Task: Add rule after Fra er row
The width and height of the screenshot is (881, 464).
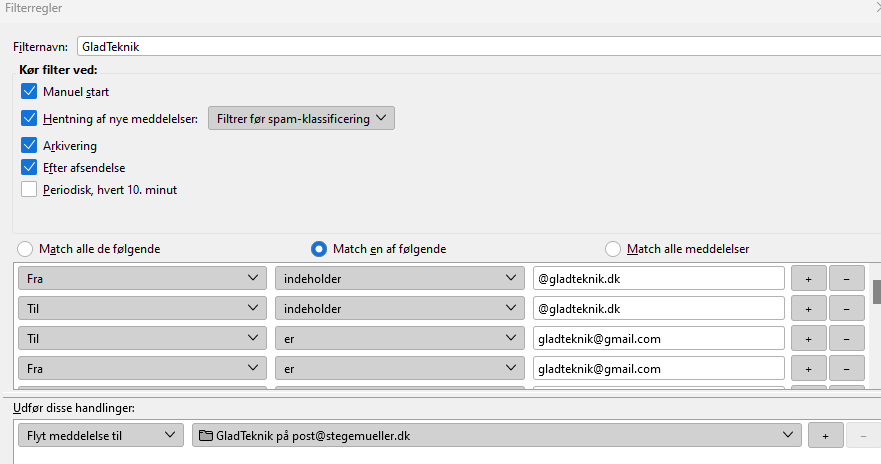Action: tap(809, 369)
